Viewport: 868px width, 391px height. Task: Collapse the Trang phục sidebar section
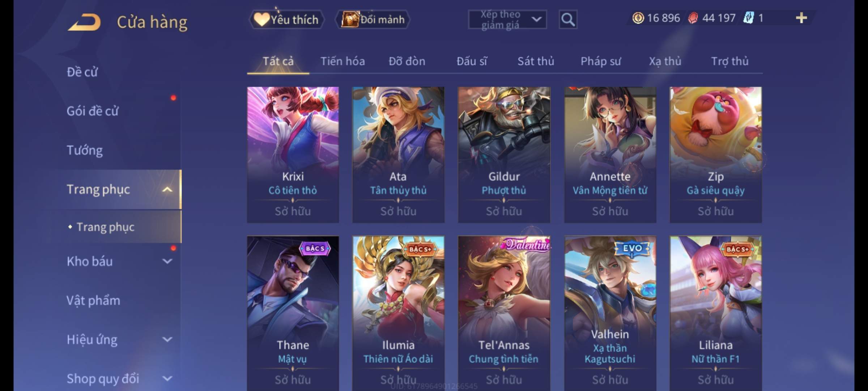point(167,189)
